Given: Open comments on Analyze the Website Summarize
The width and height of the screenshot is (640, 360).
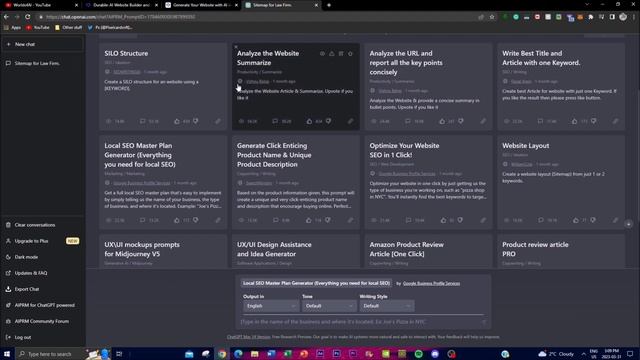Looking at the screenshot, I should pos(275,121).
